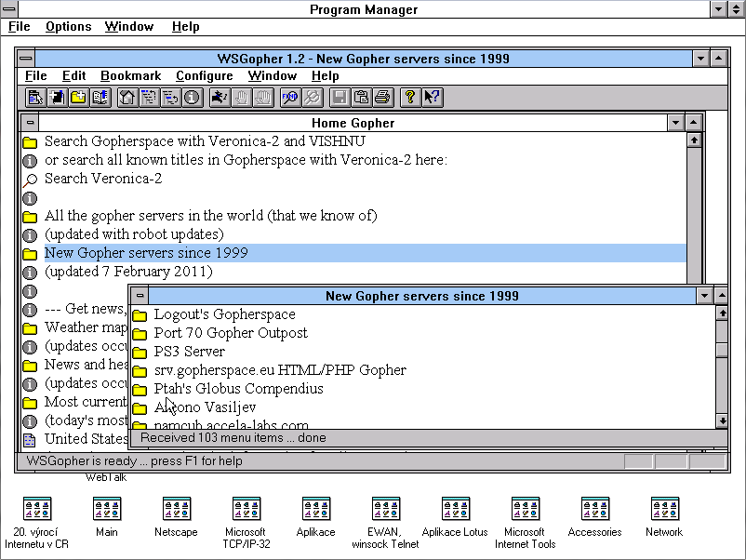
Task: Click the Add Bookmark toolbar icon
Action: 57,98
